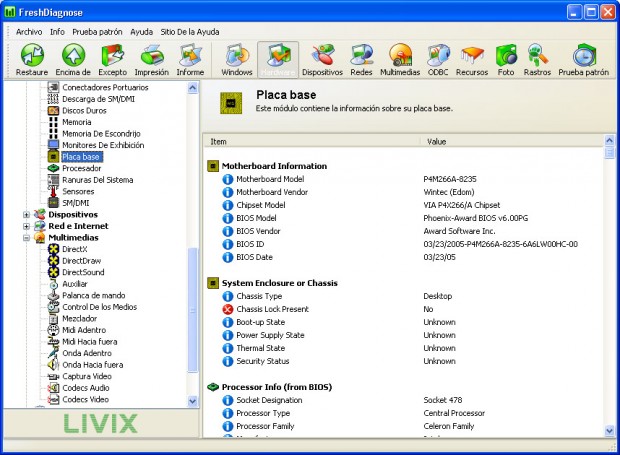
Task: Open the Recursos toolbar icon
Action: 472,55
